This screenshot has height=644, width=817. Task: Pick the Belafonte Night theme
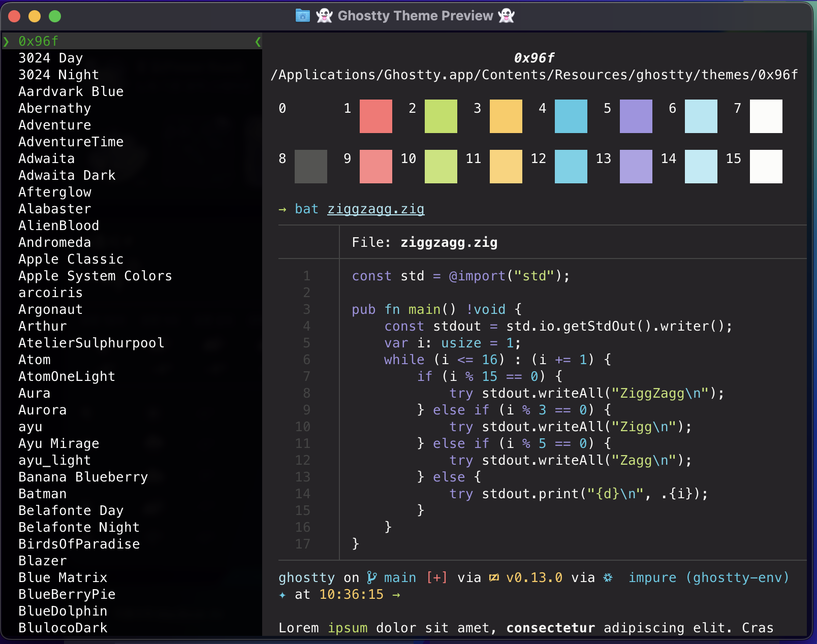click(79, 527)
